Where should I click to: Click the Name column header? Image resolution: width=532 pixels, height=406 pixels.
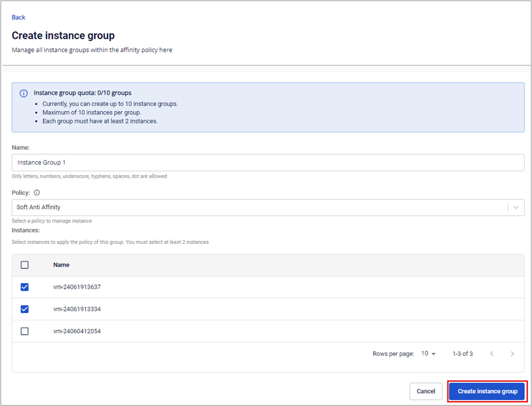(61, 265)
